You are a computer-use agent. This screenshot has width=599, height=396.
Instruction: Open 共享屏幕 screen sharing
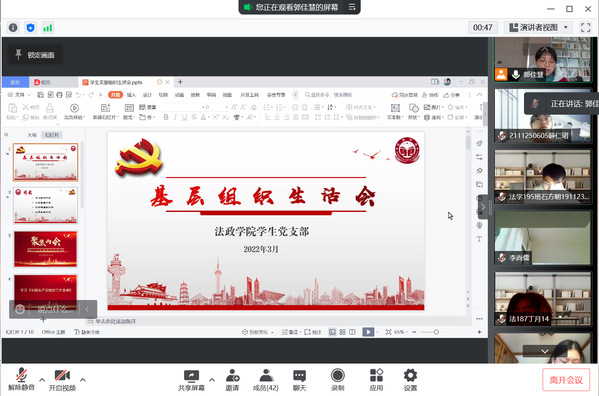[191, 380]
